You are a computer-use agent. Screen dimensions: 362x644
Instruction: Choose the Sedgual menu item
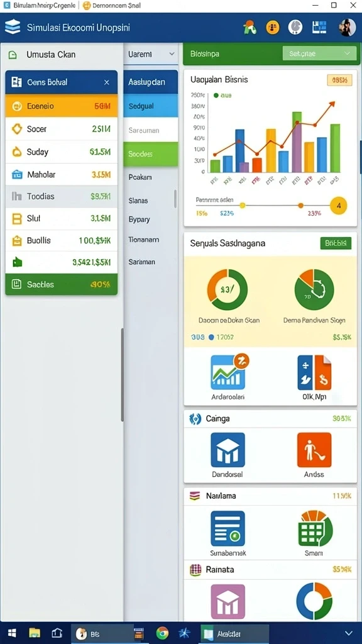click(151, 106)
